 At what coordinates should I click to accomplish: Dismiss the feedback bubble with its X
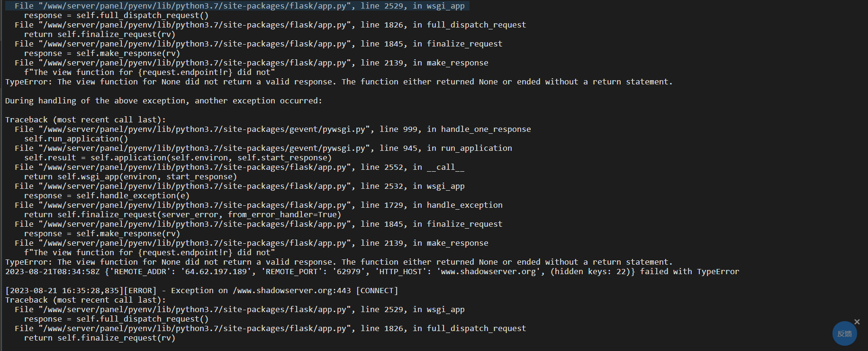point(857,322)
